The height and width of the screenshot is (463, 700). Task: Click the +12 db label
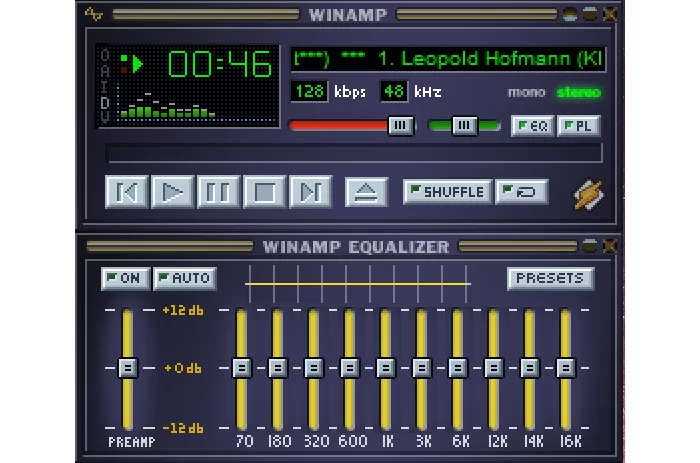point(183,310)
